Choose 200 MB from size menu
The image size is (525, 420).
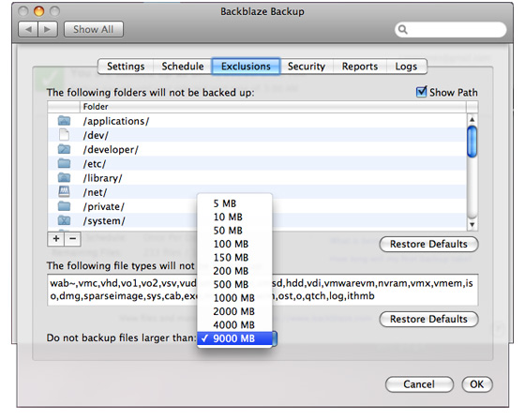tap(234, 271)
